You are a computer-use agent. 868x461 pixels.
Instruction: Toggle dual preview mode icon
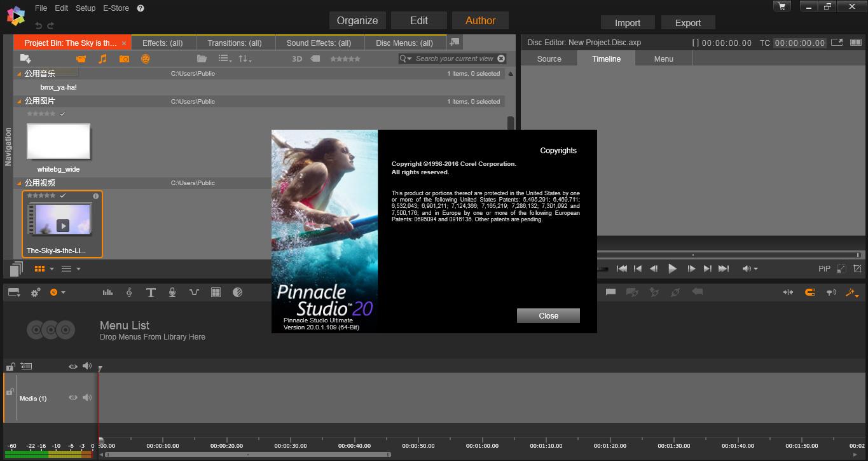(855, 43)
